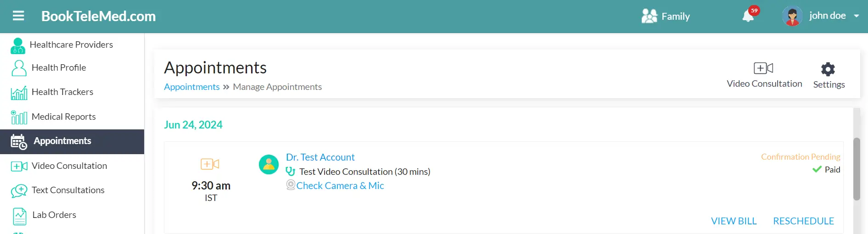Select Medical Reports in sidebar
Image resolution: width=868 pixels, height=234 pixels.
(x=64, y=117)
